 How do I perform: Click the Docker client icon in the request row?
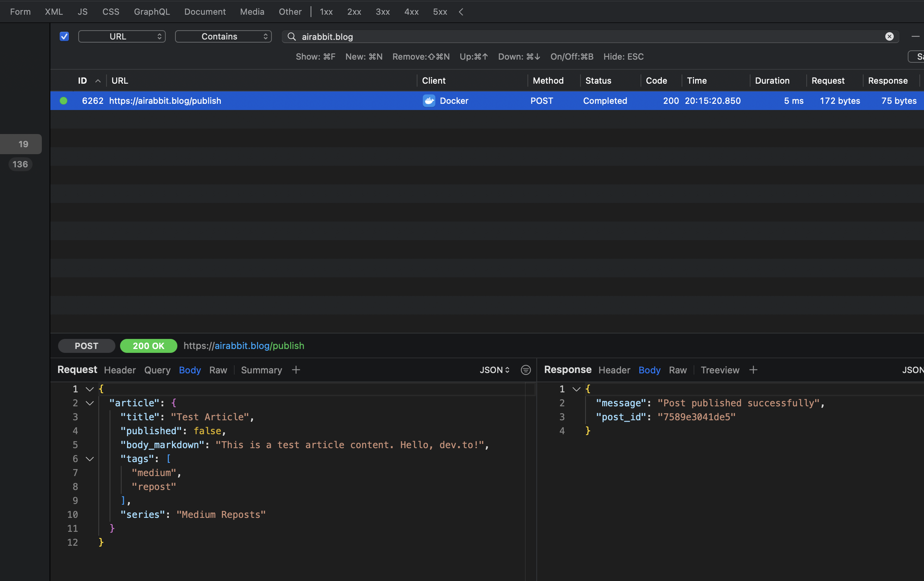click(x=429, y=101)
